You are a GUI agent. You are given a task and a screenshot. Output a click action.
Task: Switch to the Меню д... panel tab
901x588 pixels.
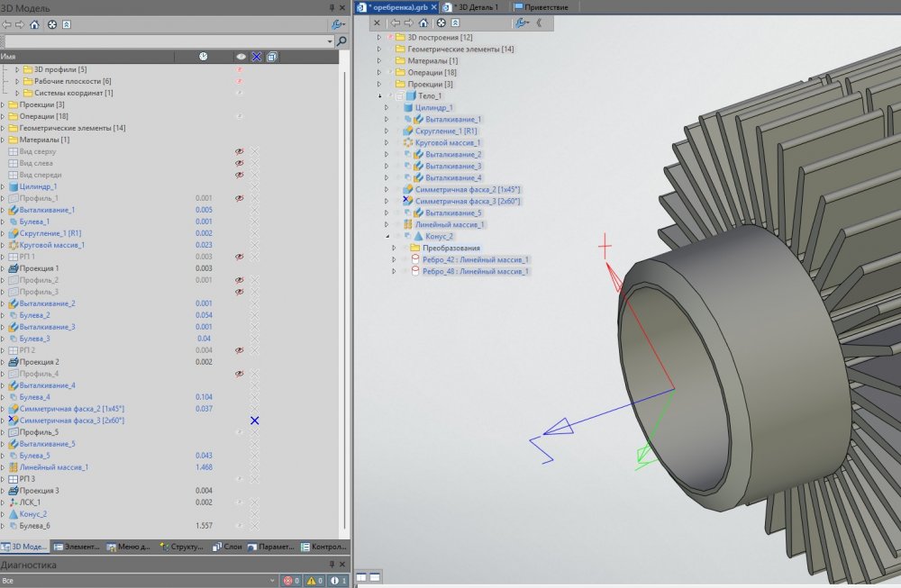point(128,547)
